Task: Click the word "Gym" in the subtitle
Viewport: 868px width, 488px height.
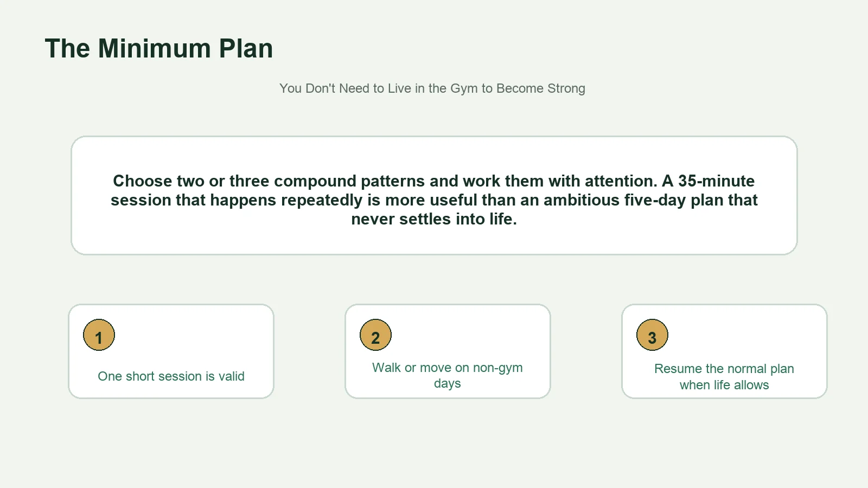Action: (464, 88)
